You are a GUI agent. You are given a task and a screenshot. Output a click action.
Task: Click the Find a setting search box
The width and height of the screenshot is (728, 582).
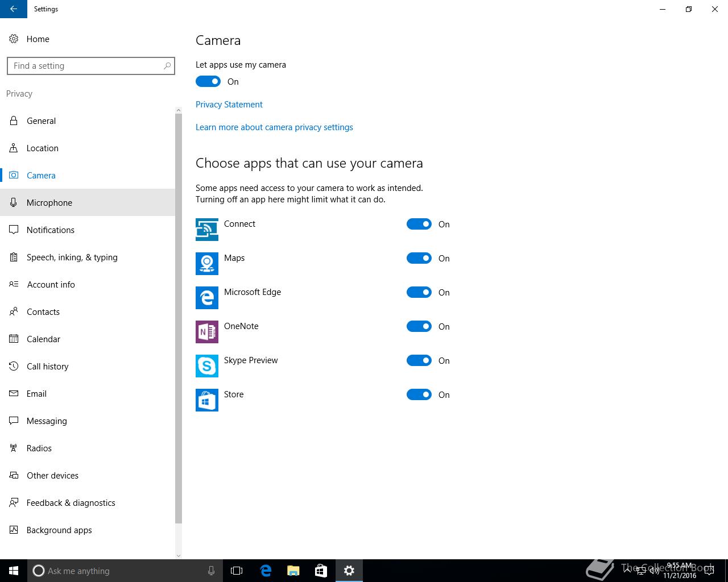click(91, 66)
